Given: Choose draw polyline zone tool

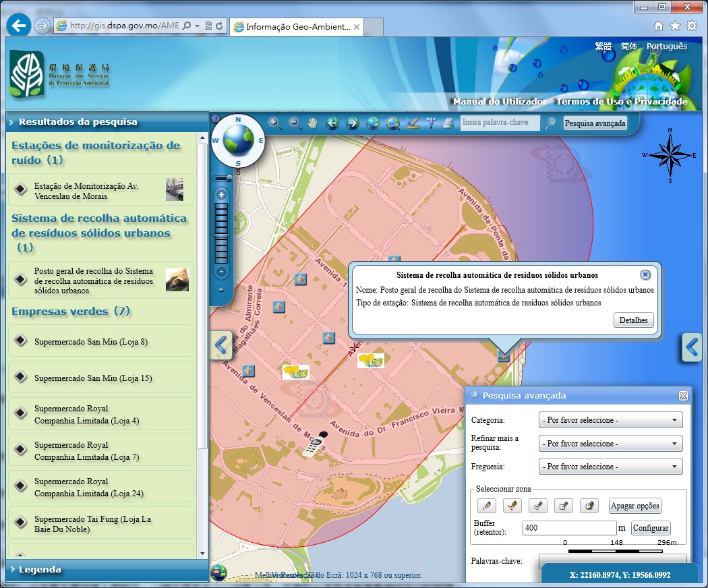Looking at the screenshot, I should pos(512,506).
